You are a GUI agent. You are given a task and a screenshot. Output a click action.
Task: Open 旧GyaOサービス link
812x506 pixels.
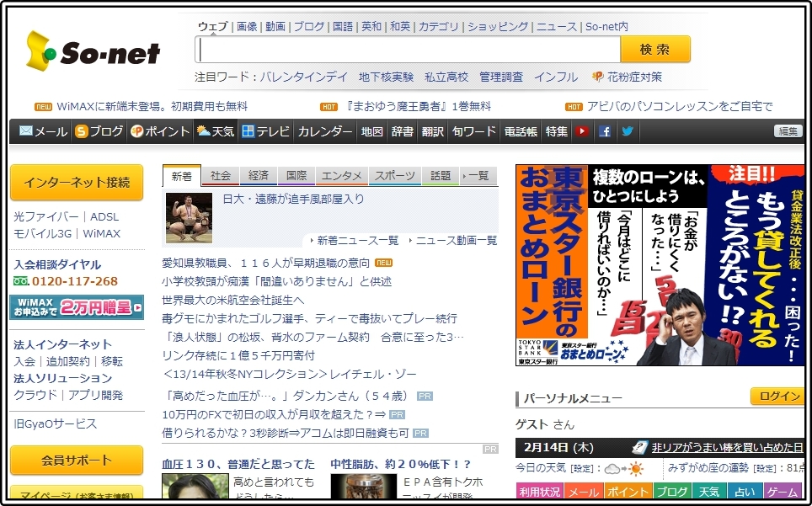tap(56, 423)
